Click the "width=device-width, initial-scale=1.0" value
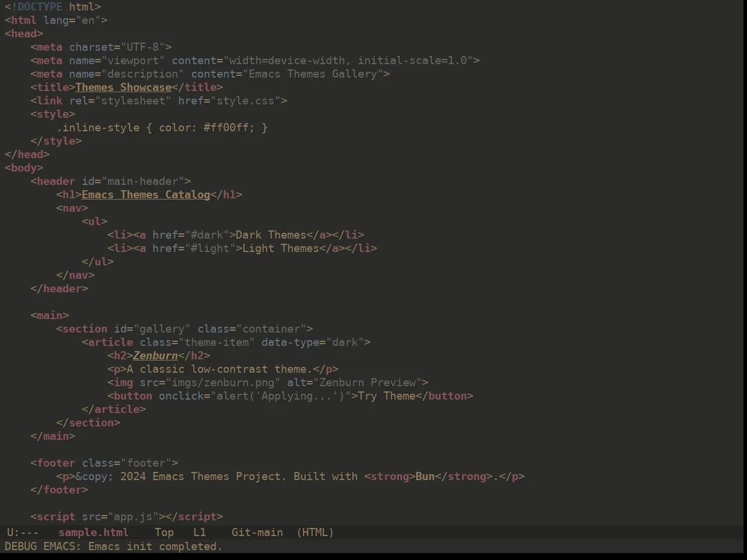Screen dimensions: 747x560 click(348, 61)
